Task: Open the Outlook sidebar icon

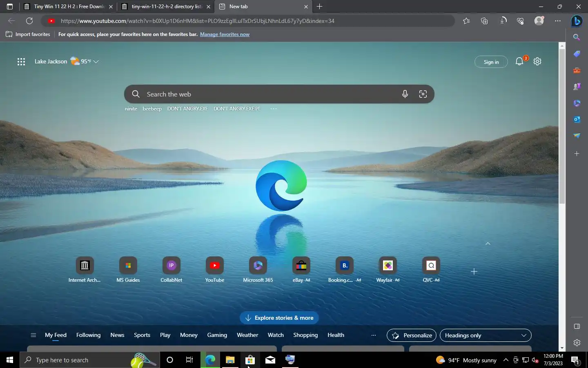Action: click(x=577, y=119)
